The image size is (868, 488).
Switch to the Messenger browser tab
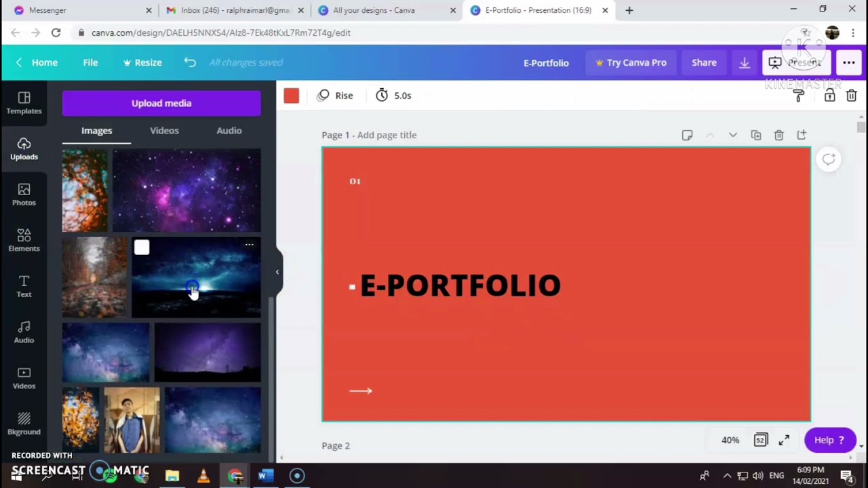[81, 10]
